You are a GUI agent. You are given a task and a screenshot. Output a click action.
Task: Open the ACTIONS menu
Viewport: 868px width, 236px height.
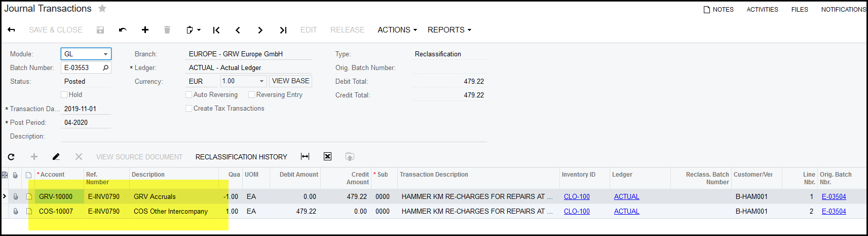[397, 30]
